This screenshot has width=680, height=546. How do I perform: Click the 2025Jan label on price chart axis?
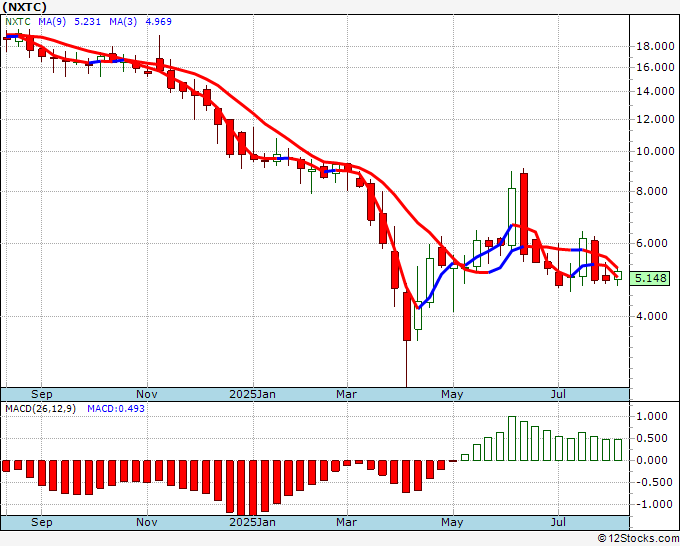tap(252, 394)
